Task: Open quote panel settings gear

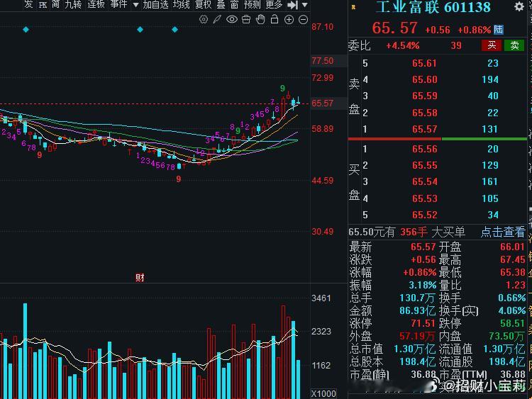Action: click(x=519, y=6)
